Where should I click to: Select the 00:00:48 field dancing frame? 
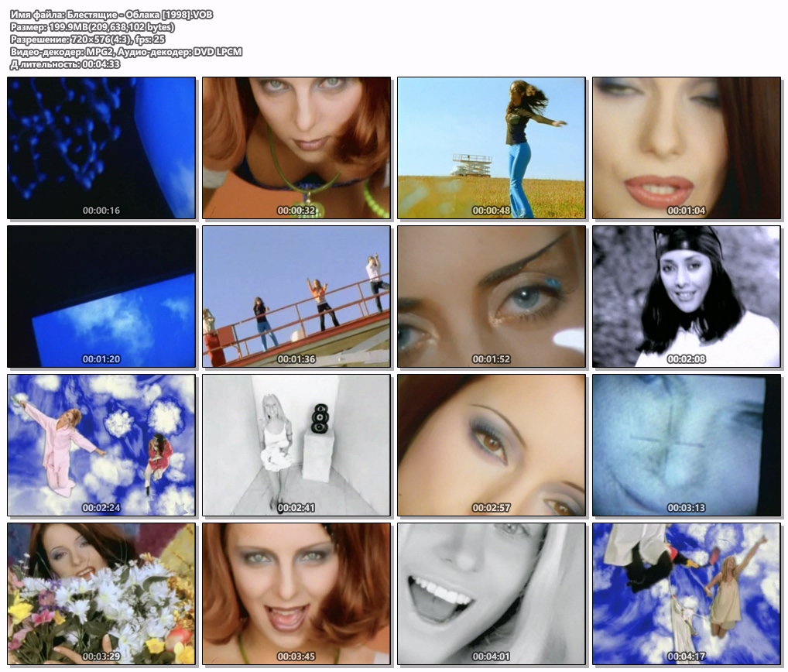492,148
